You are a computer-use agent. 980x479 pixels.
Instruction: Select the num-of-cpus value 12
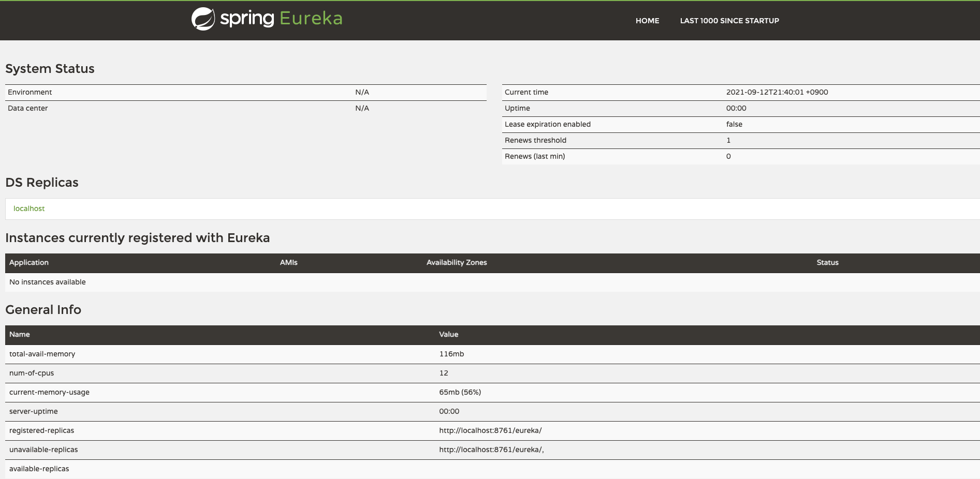pos(444,373)
